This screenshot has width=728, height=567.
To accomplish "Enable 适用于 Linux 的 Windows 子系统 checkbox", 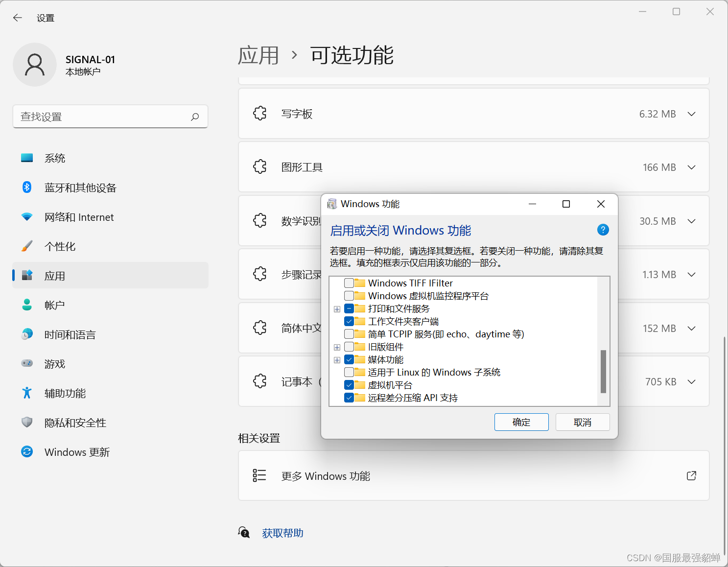I will click(x=349, y=372).
